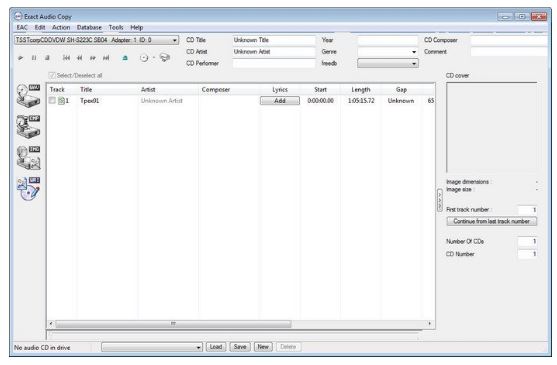The height and width of the screenshot is (365, 557).
Task: Click the rewind button
Action: coord(80,58)
